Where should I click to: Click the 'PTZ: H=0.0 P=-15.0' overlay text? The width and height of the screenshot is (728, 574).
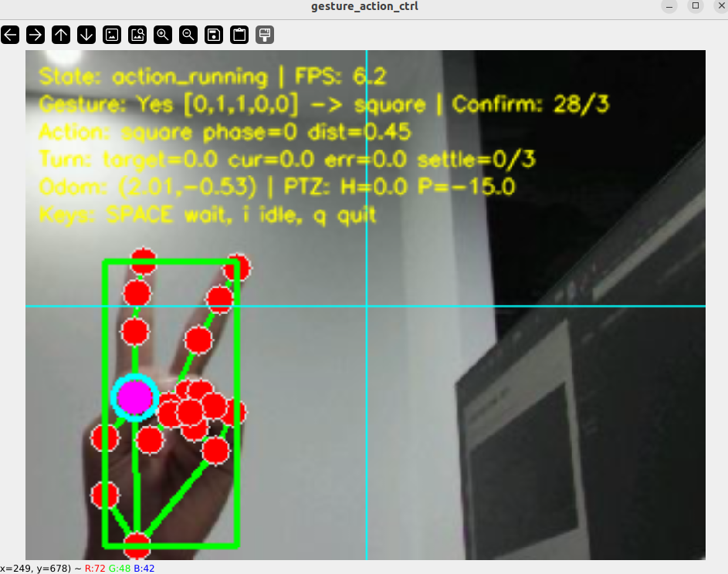click(399, 187)
